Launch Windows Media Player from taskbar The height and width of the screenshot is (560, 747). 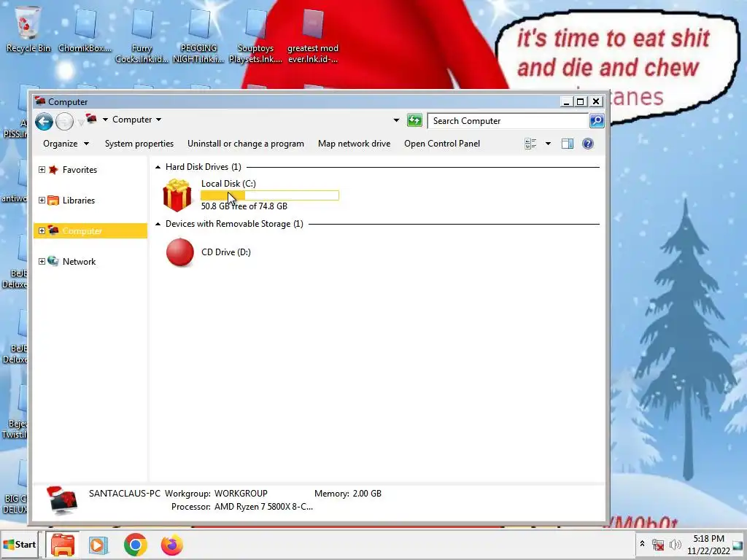(98, 545)
